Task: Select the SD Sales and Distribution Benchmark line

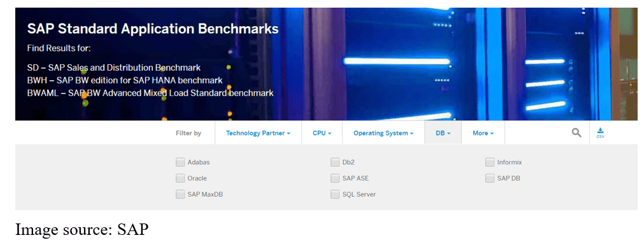Action: (114, 67)
